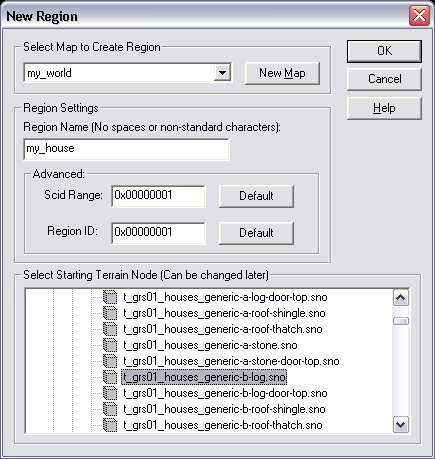This screenshot has width=435, height=459.
Task: Select t_grs01_houses_generic-a-roof-thatch.sno node
Action: (x=223, y=329)
